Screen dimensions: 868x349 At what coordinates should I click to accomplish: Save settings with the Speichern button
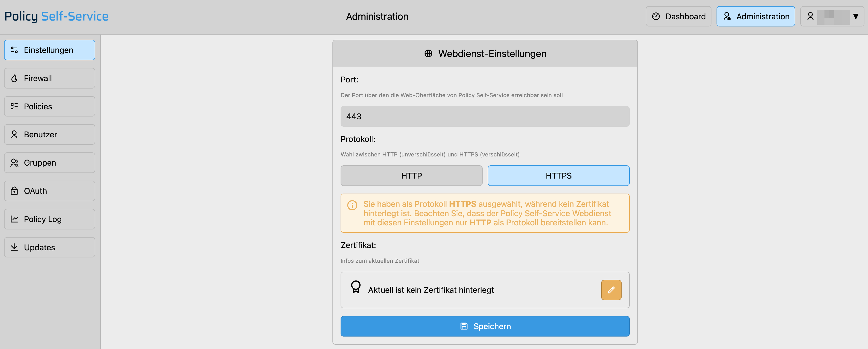pos(485,326)
